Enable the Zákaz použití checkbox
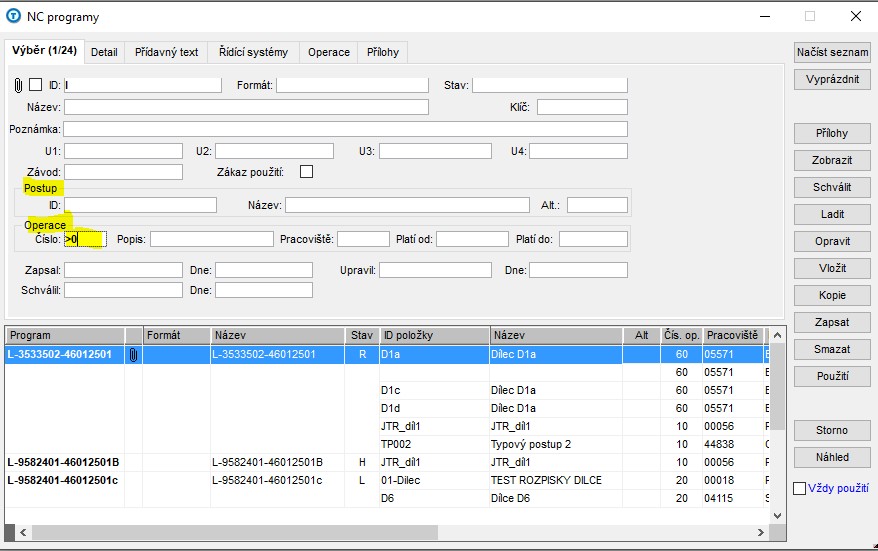Viewport: 878px width, 551px height. (x=306, y=171)
